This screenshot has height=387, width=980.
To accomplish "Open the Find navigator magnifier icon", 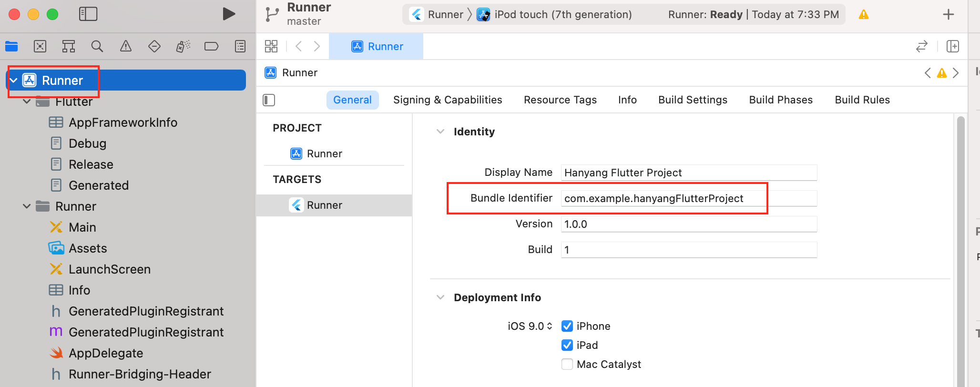I will coord(97,46).
